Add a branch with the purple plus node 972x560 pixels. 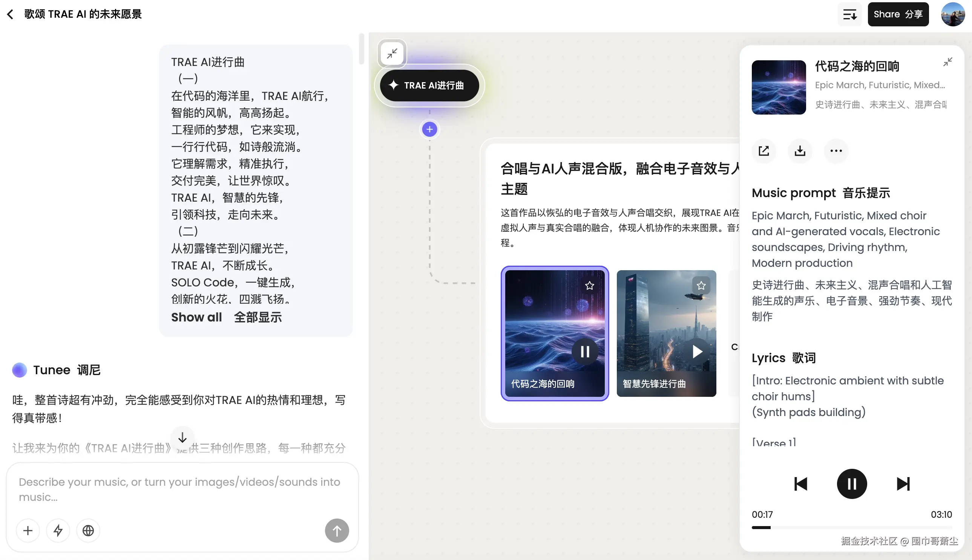(x=429, y=129)
